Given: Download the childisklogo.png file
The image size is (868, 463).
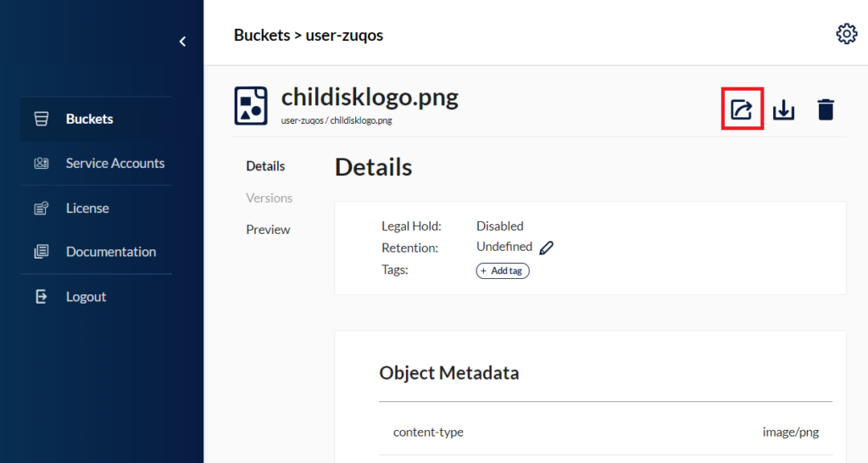Looking at the screenshot, I should pyautogui.click(x=784, y=109).
